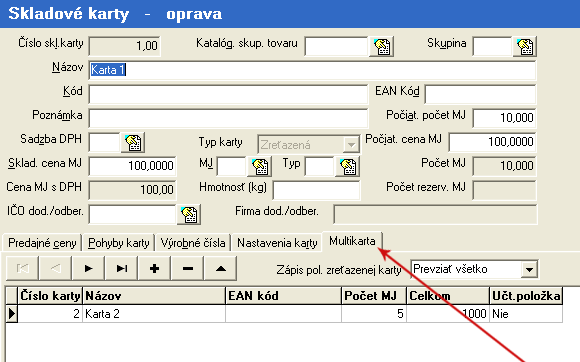The width and height of the screenshot is (580, 362).
Task: Click the Celkom cell value 1000
Action: coord(448,314)
